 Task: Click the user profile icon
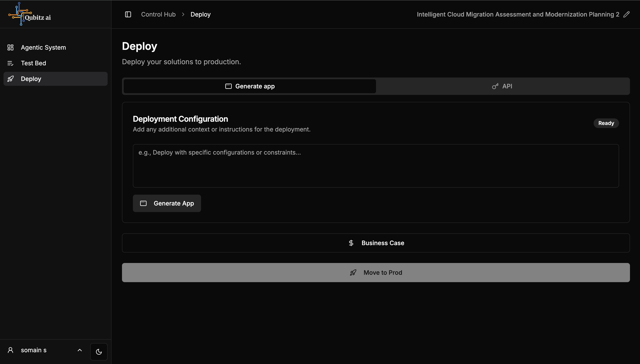tap(10, 350)
